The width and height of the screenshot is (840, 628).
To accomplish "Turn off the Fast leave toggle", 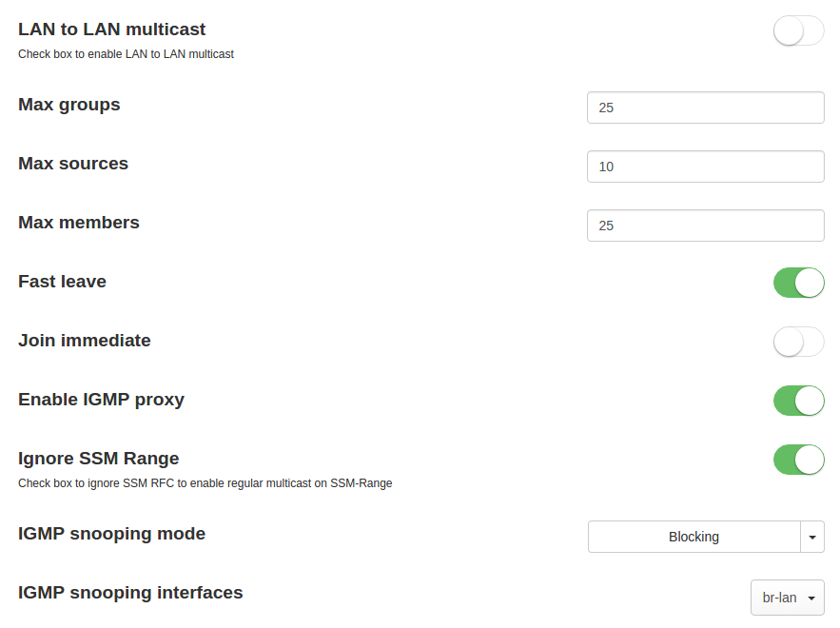I will pyautogui.click(x=798, y=283).
